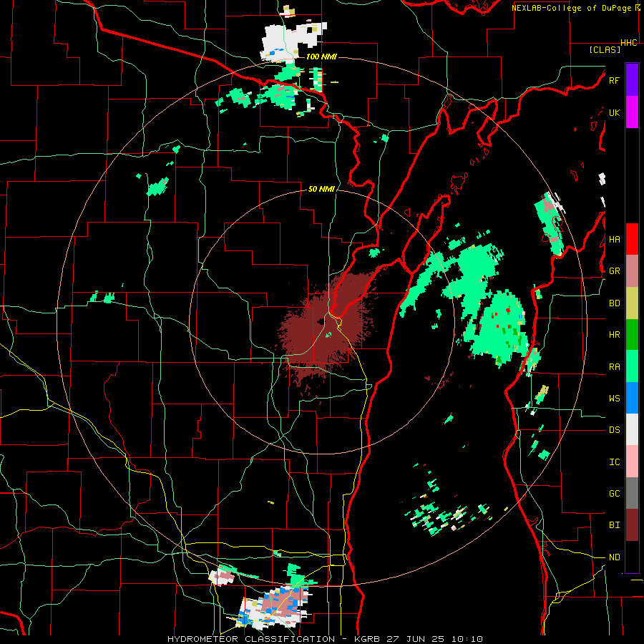Click the "ND" legend label

pyautogui.click(x=614, y=557)
